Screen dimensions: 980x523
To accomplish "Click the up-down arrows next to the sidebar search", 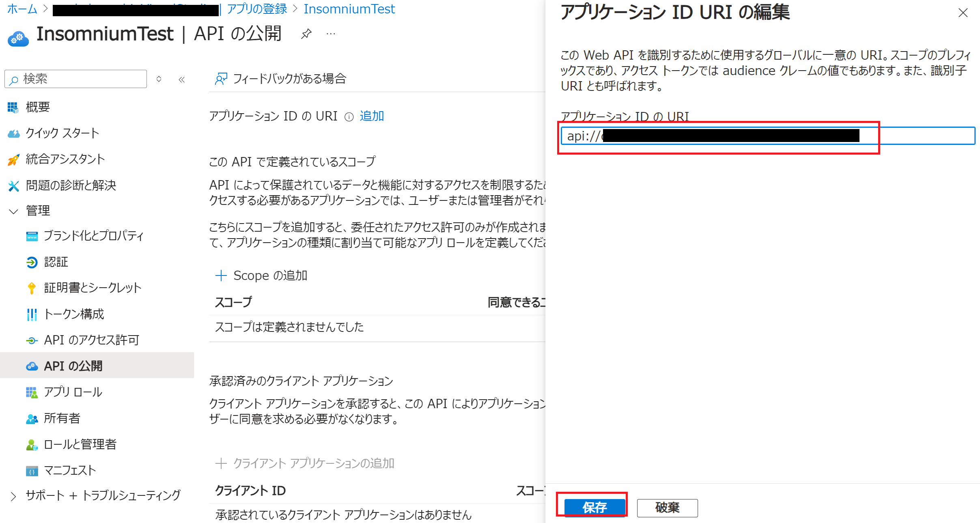I will 159,79.
